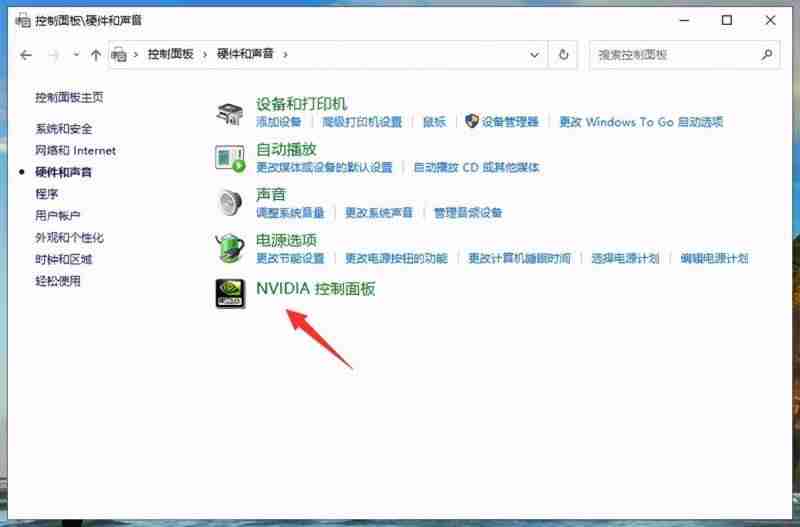Open 声音 heading
Viewport: 800px width, 527px height.
[x=271, y=194]
